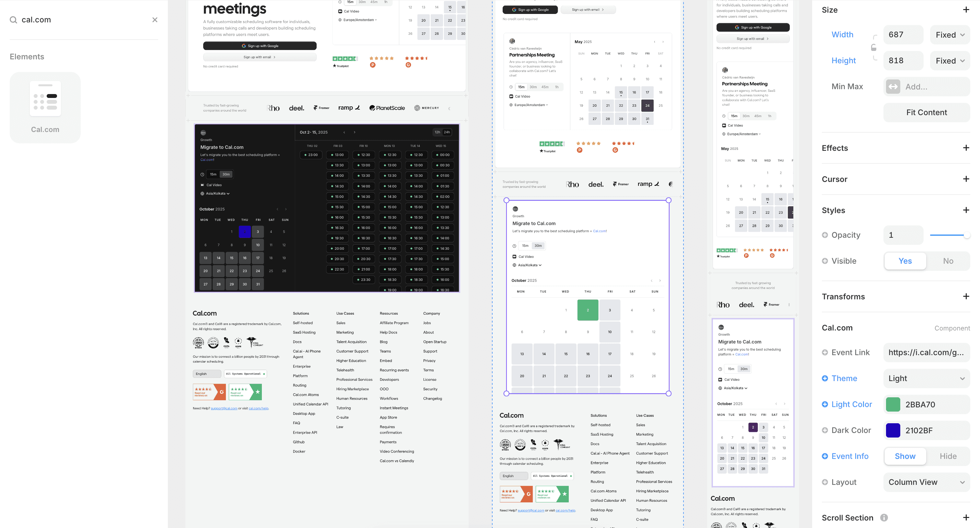The image size is (980, 528).
Task: Click the variable icon beside Dark Color
Action: 825,430
